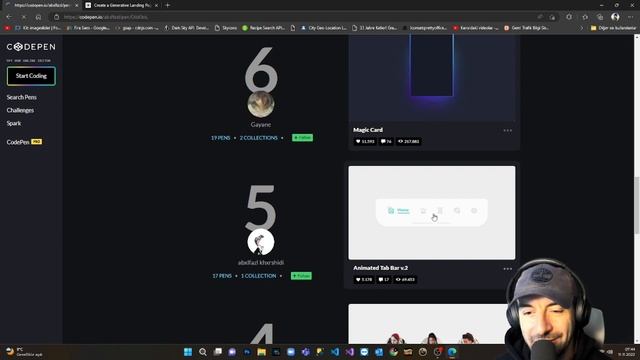Open Search Pens in the sidebar
This screenshot has height=360, width=640.
(22, 97)
